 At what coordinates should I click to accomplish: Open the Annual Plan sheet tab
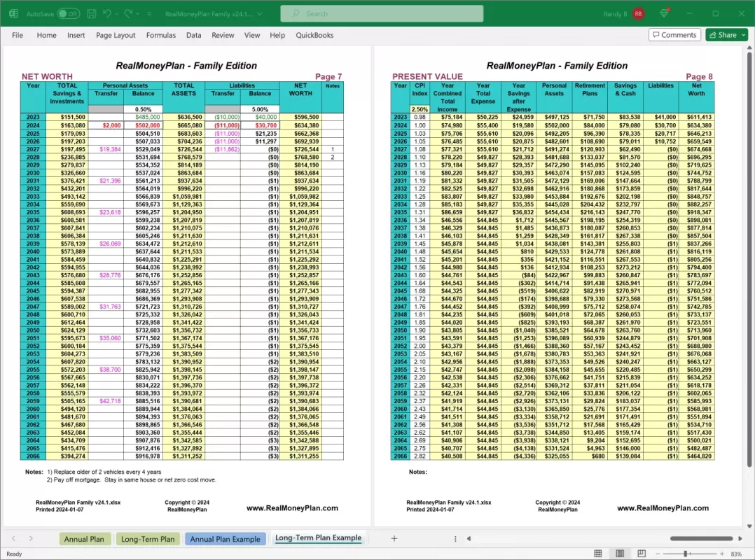tap(85, 539)
